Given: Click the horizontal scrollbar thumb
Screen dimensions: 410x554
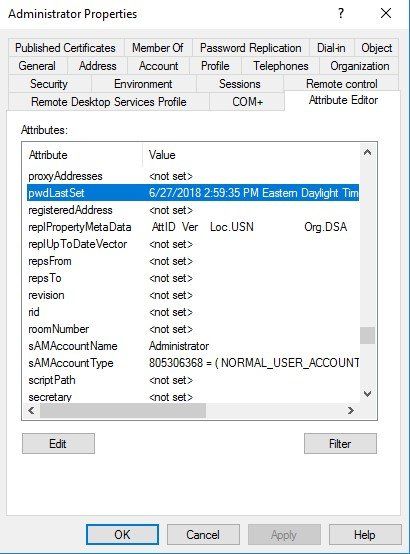Looking at the screenshot, I should click(x=123, y=411).
